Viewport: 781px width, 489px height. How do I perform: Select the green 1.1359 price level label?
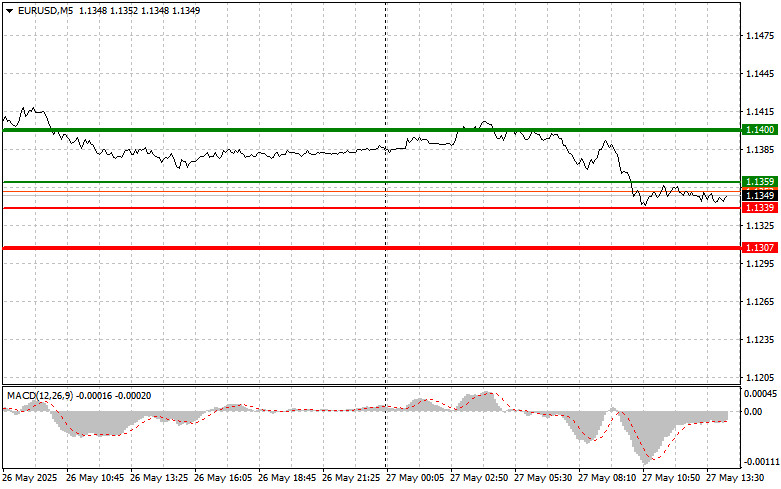coord(760,182)
